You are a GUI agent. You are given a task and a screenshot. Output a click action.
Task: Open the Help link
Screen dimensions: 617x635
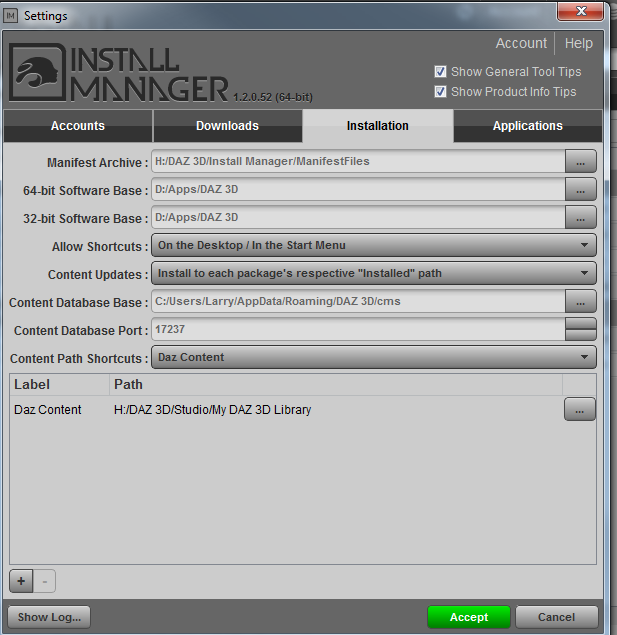click(x=579, y=43)
